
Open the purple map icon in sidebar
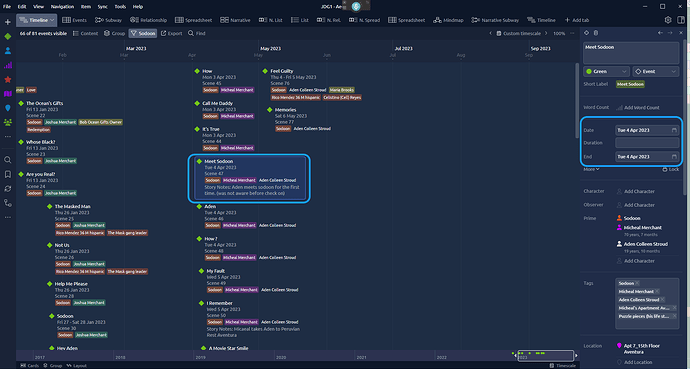[7, 94]
